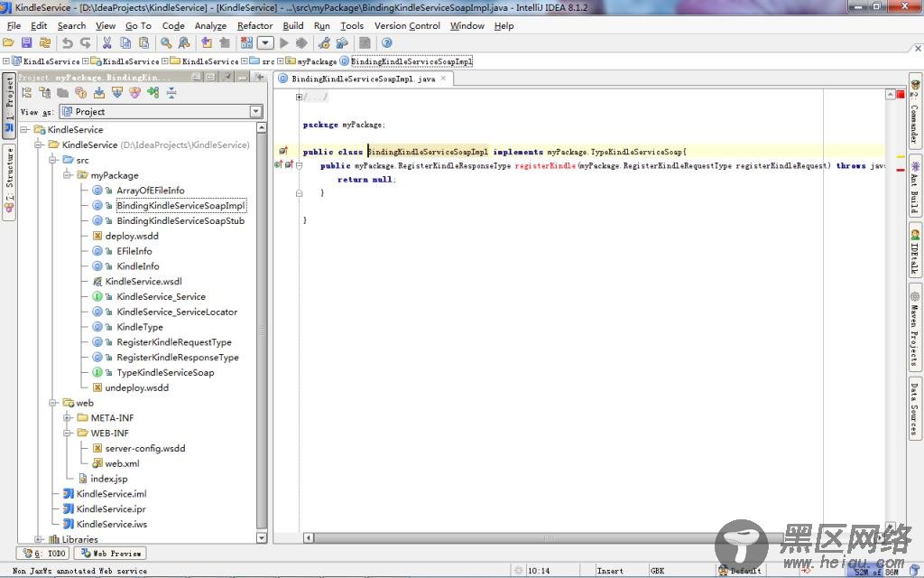
Task: Click Autoscroll to Source in project toolbar
Action: (x=99, y=93)
